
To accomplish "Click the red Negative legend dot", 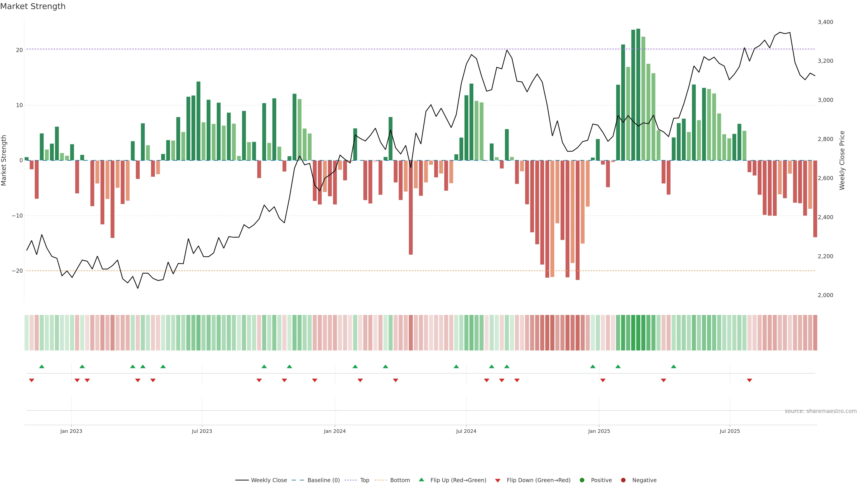I will (623, 480).
